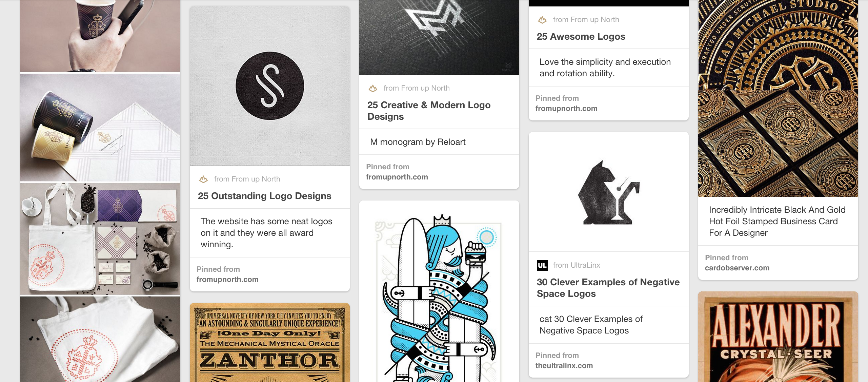The image size is (868, 382).
Task: Open the Alexander Crystal Seer poster pin
Action: tap(778, 337)
